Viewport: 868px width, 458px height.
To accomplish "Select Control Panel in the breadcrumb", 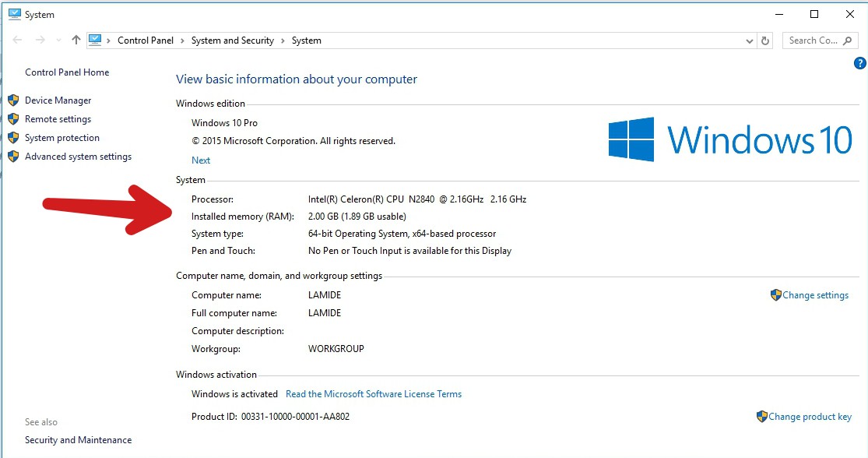I will [146, 41].
